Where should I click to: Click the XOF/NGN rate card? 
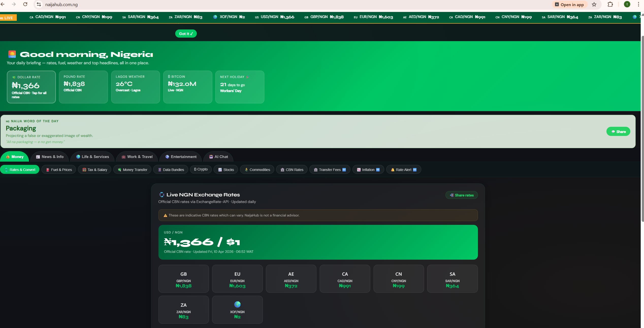pyautogui.click(x=237, y=310)
